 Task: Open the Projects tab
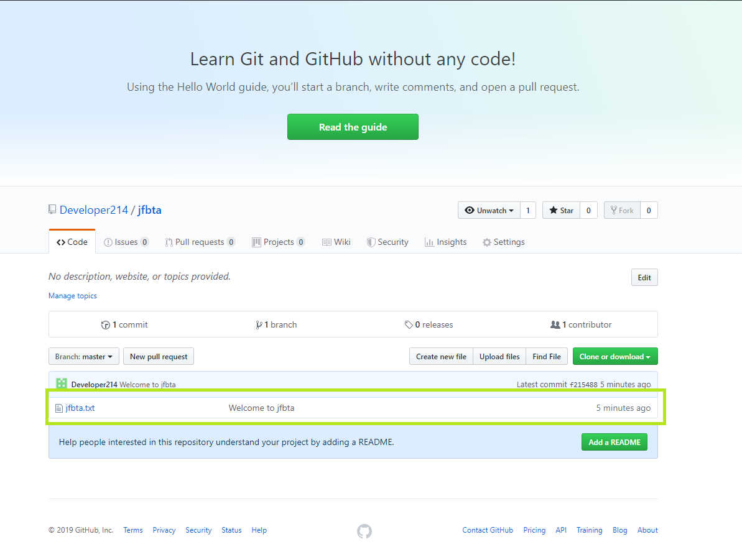[x=278, y=242]
